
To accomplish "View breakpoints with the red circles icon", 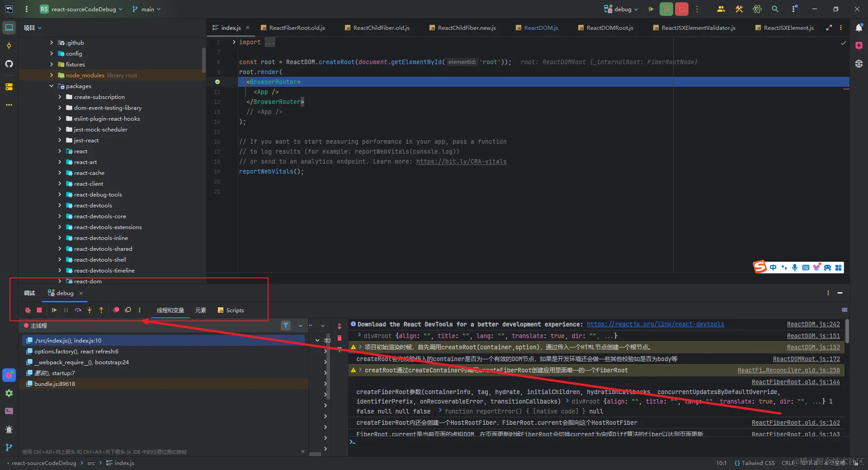I will tap(116, 310).
